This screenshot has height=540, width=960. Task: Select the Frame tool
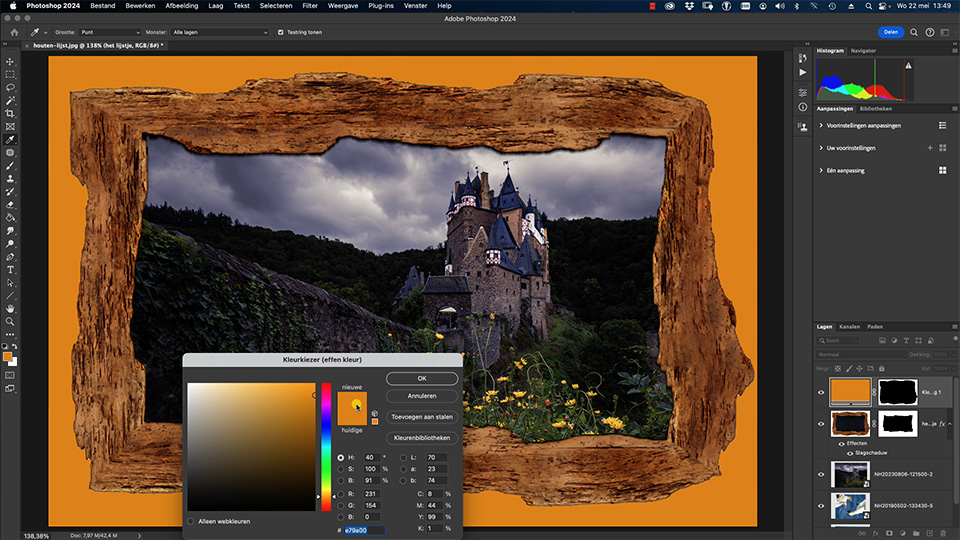pyautogui.click(x=10, y=127)
